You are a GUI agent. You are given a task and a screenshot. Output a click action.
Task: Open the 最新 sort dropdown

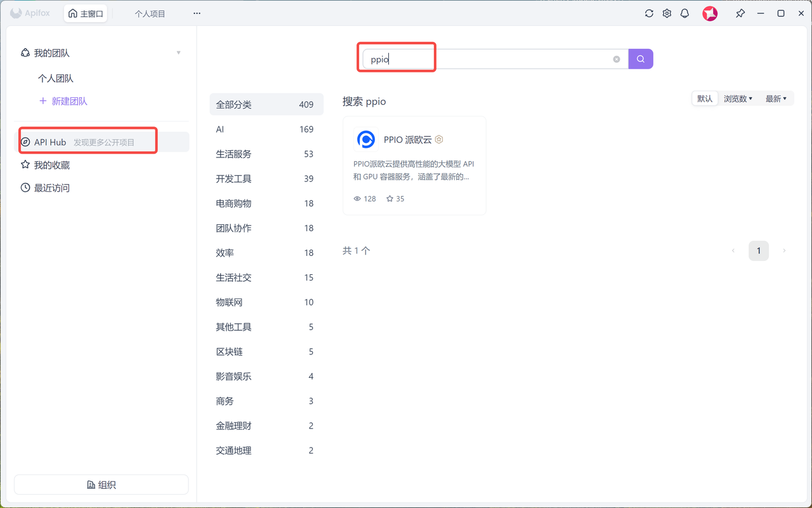[776, 98]
